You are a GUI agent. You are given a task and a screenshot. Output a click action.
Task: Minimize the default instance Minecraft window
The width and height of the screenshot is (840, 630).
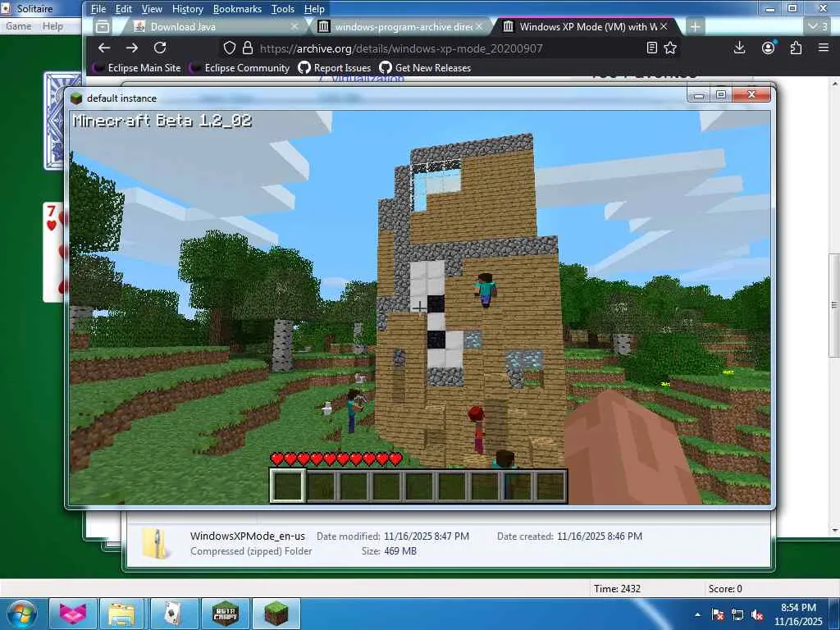pyautogui.click(x=699, y=95)
